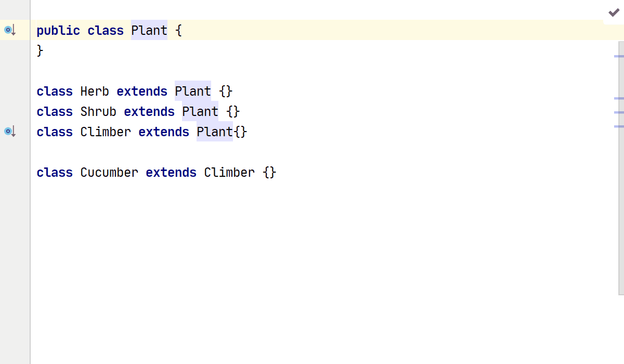Screen dimensions: 624x364
Task: Click the Climber class name in its declaration
Action: point(106,132)
